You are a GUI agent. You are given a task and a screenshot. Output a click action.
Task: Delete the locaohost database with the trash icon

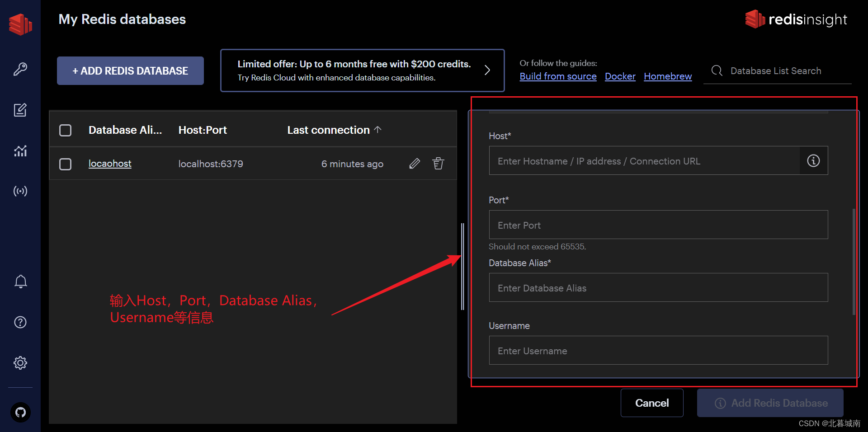(x=438, y=164)
